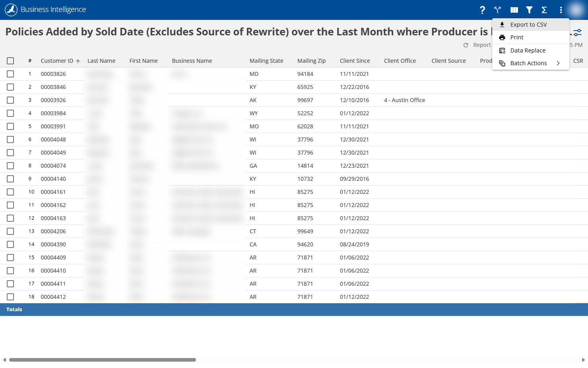588x368 pixels.
Task: Click the refresh report icon
Action: click(466, 45)
